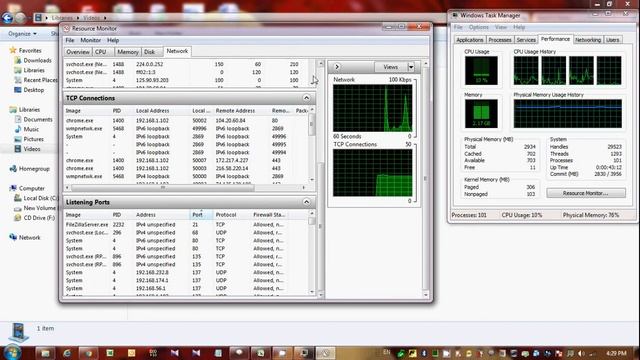This screenshot has width=640, height=360.
Task: Open Local Disk (C:) in sidebar
Action: [40, 198]
